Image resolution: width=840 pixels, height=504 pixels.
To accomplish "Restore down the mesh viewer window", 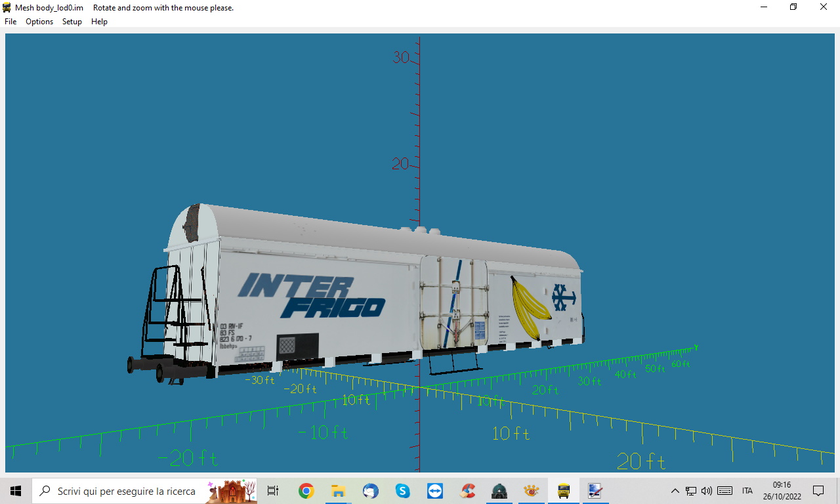I will tap(793, 7).
